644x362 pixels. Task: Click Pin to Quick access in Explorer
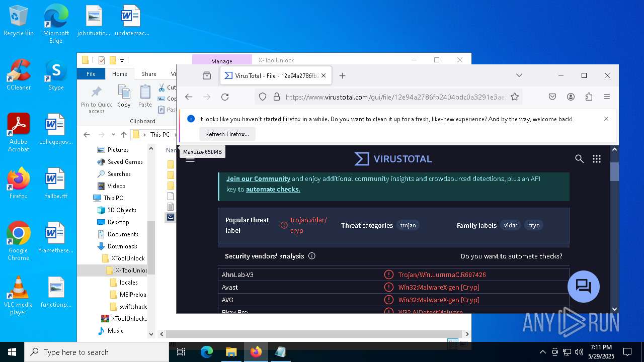[97, 100]
